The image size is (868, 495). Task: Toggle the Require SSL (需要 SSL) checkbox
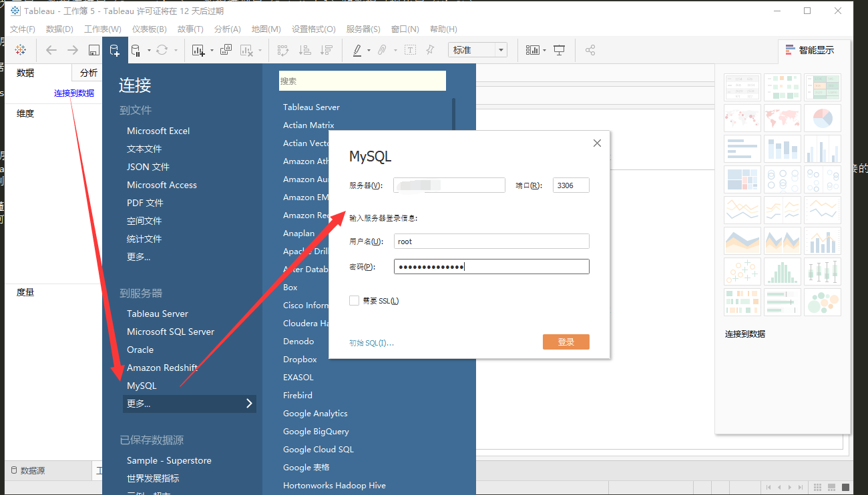[x=354, y=301]
